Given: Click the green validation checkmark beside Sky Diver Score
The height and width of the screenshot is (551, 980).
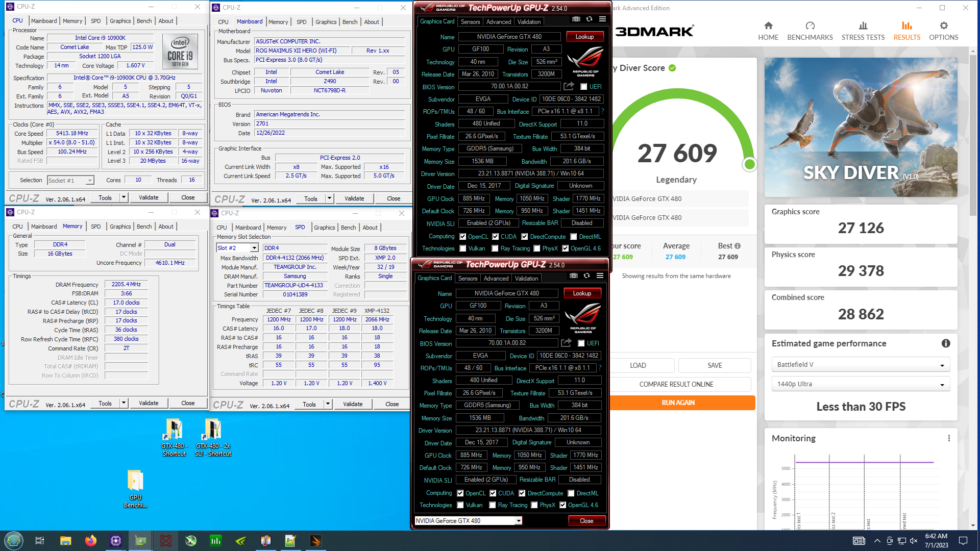Looking at the screenshot, I should (x=672, y=68).
